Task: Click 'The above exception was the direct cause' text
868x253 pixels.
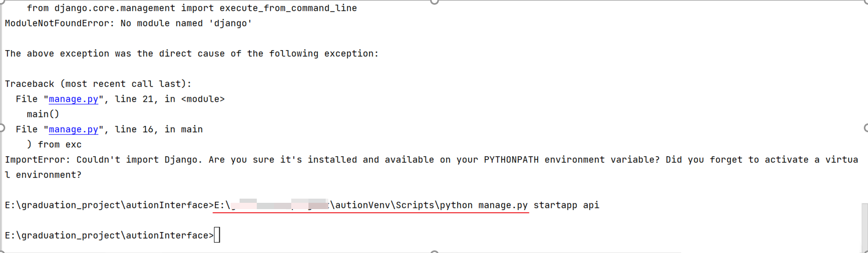Action: coord(192,54)
